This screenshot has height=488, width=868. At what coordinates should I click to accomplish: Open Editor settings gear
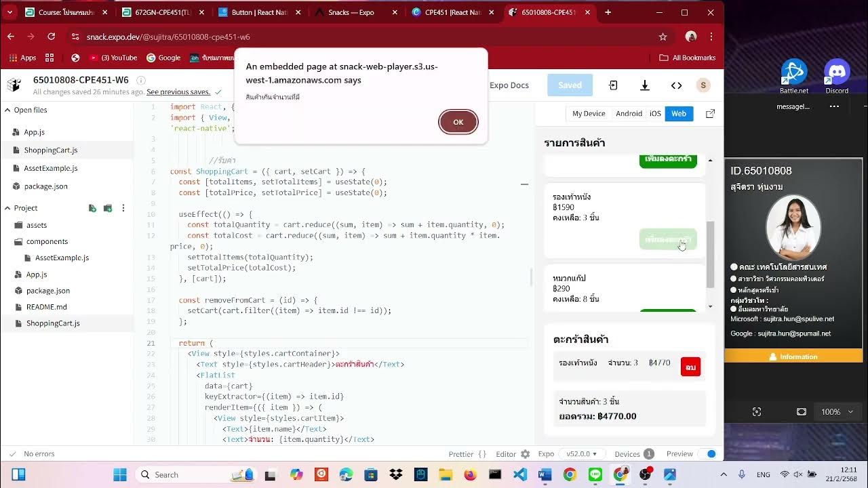[x=525, y=454]
